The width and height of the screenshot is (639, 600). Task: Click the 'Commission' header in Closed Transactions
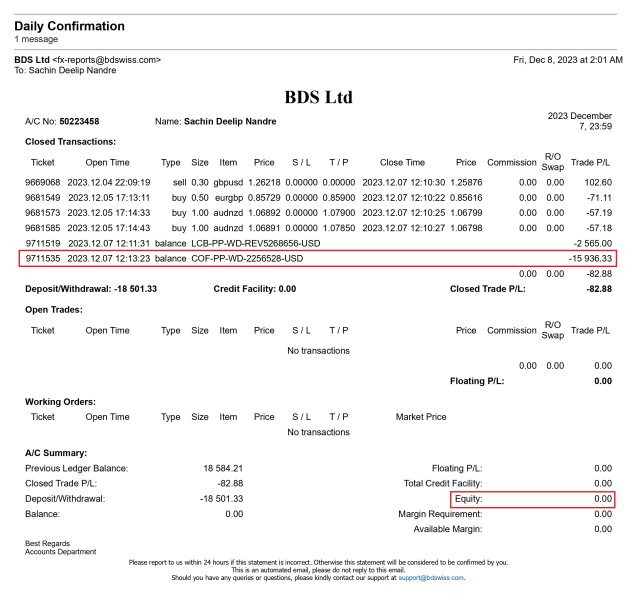point(512,162)
